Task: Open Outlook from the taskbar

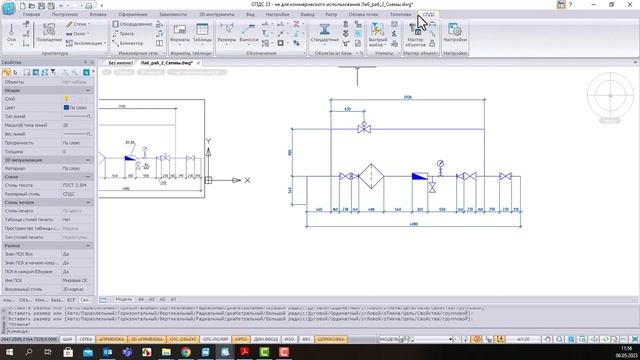Action: (107, 352)
